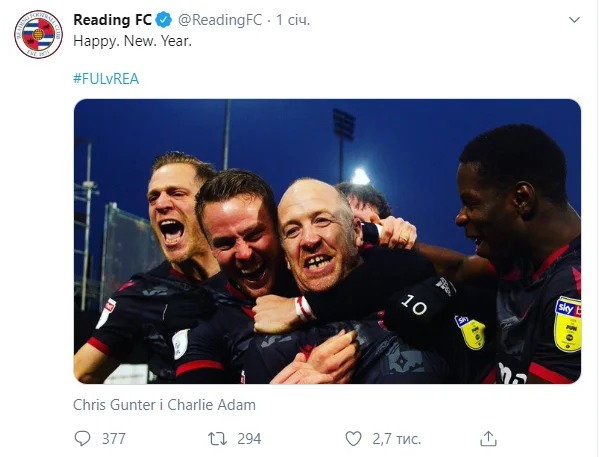
Task: Like the tweet with heart icon
Action: coord(353,439)
